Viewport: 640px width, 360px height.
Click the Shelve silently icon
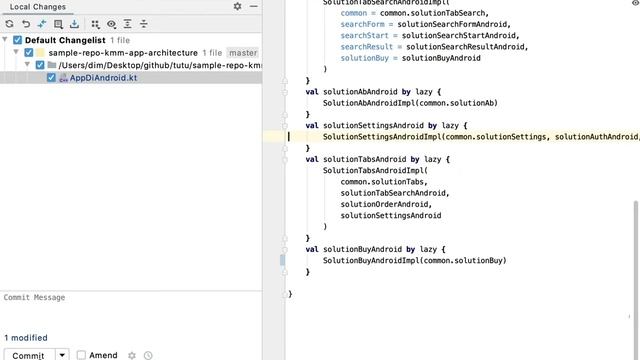pos(74,24)
